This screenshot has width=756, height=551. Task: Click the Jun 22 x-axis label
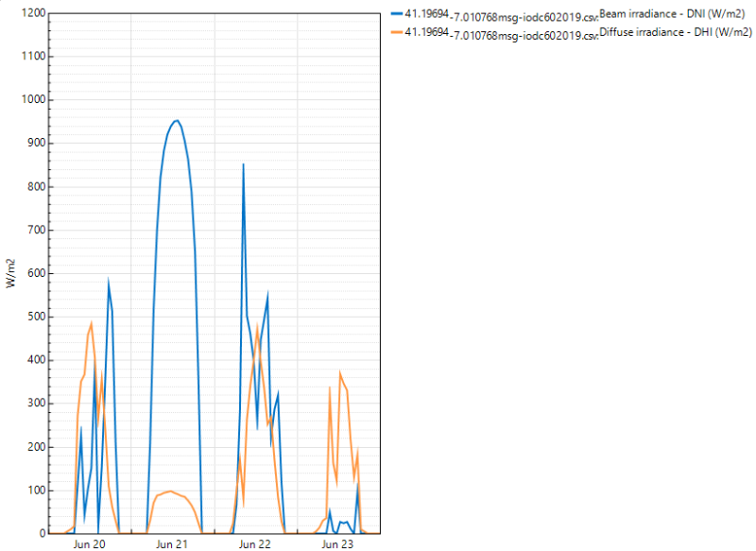coord(255,544)
